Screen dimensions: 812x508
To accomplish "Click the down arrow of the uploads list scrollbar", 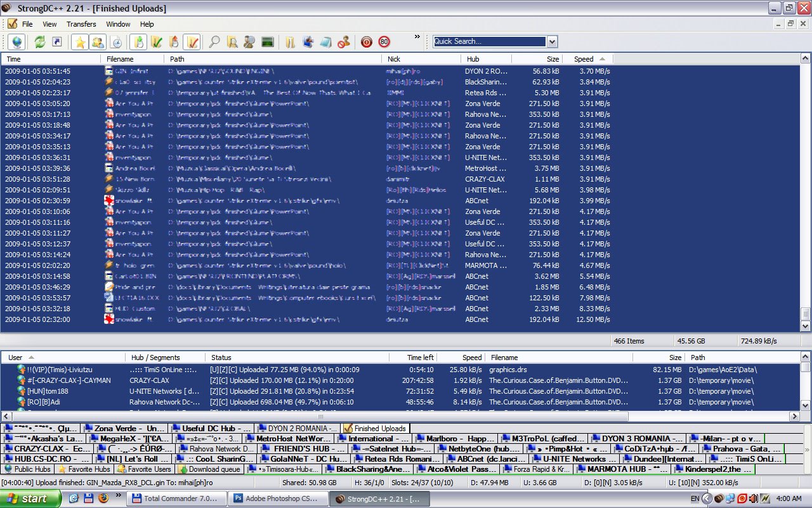I will 806,326.
